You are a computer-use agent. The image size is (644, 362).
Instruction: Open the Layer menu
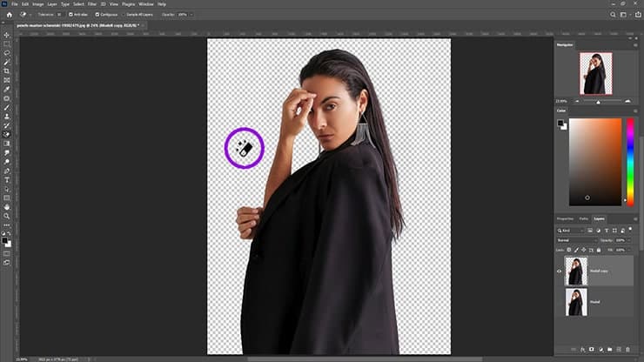tap(52, 4)
